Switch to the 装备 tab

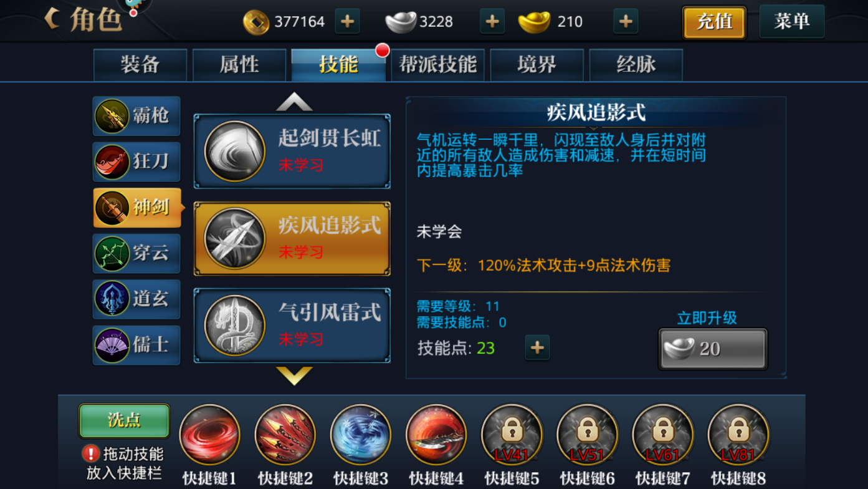pos(140,65)
